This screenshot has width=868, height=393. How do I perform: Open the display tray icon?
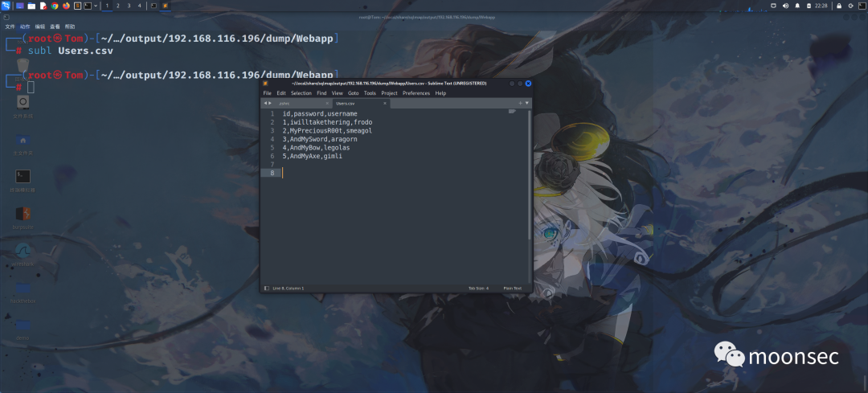point(773,6)
